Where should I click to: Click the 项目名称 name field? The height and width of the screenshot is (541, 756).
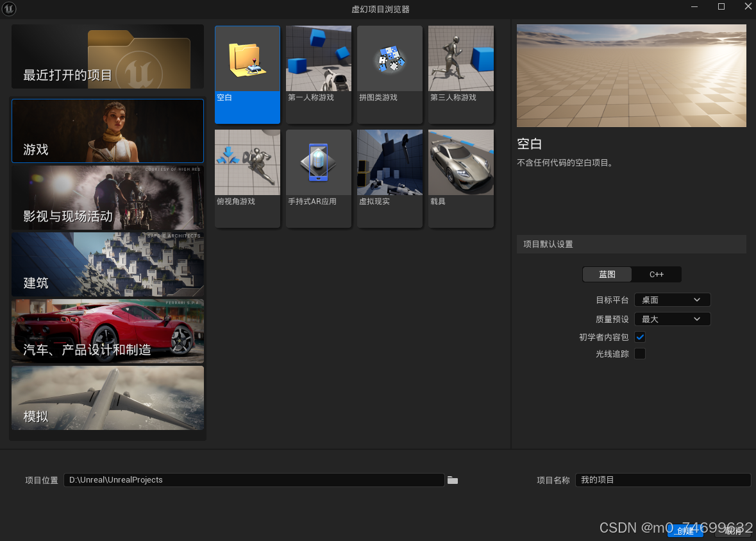(x=663, y=479)
